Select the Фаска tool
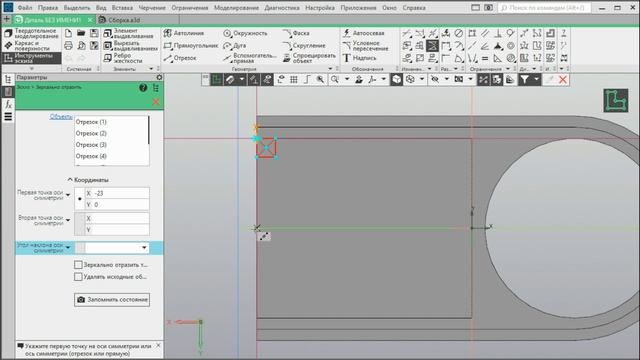 pos(296,33)
